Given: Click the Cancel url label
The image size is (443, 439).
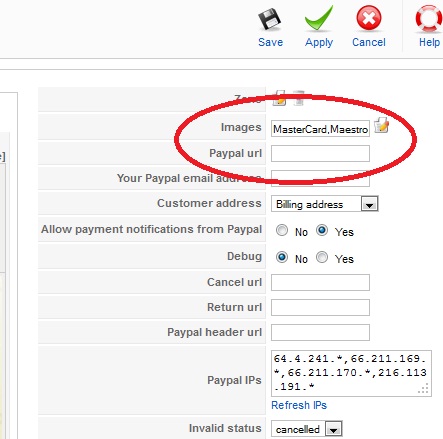Looking at the screenshot, I should click(x=234, y=282).
